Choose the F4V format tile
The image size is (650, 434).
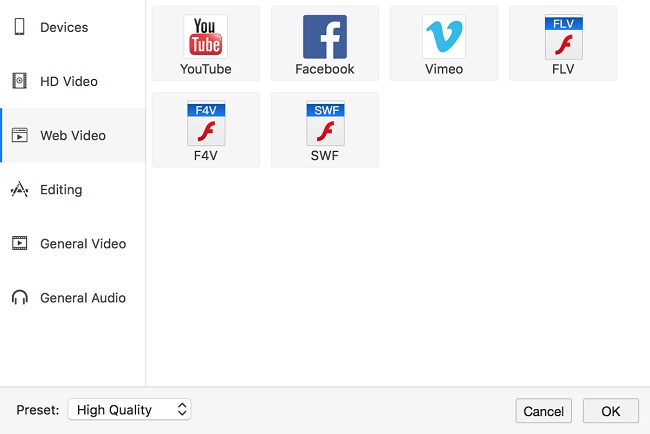206,130
